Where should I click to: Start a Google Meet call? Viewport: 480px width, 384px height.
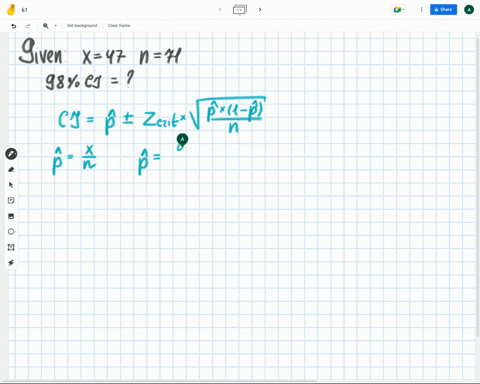(x=398, y=10)
